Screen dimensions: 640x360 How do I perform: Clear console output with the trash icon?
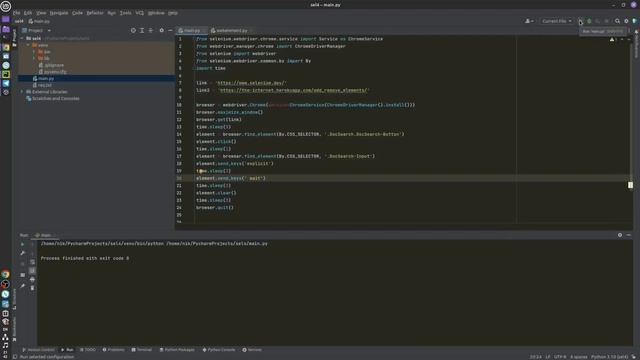tap(32, 288)
